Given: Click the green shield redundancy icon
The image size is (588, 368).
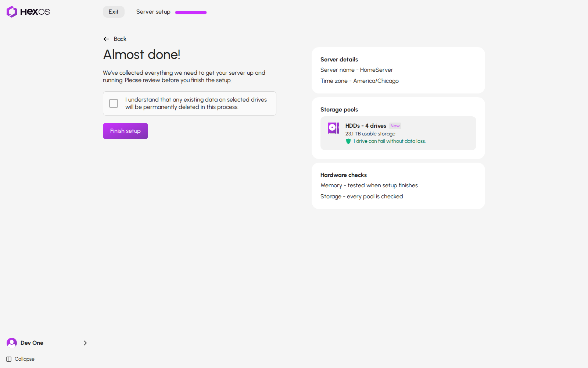Looking at the screenshot, I should [x=348, y=141].
